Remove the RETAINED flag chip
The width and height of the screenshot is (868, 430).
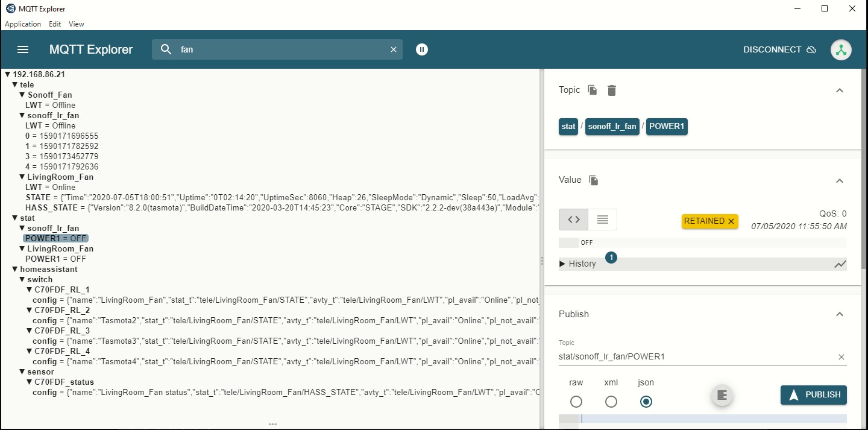tap(731, 221)
